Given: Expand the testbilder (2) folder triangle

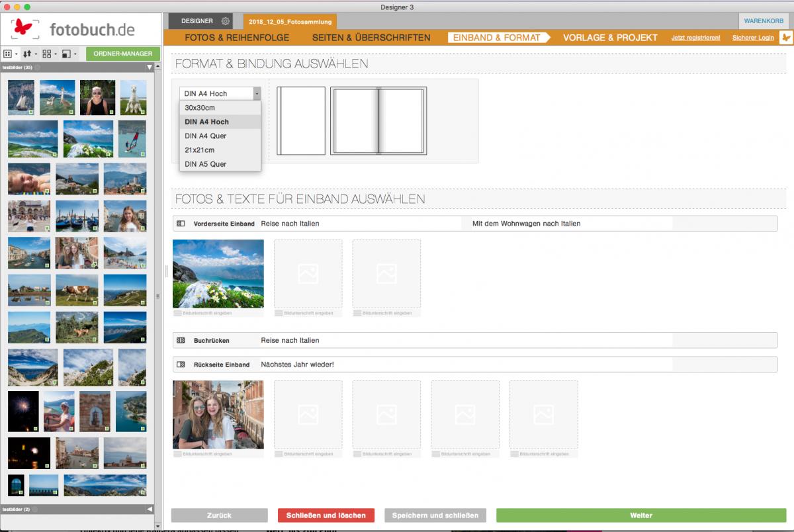Looking at the screenshot, I should point(150,509).
